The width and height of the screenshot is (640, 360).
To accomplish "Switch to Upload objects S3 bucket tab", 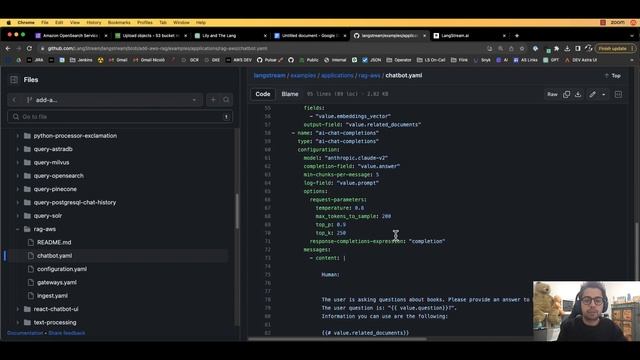I will 151,36.
